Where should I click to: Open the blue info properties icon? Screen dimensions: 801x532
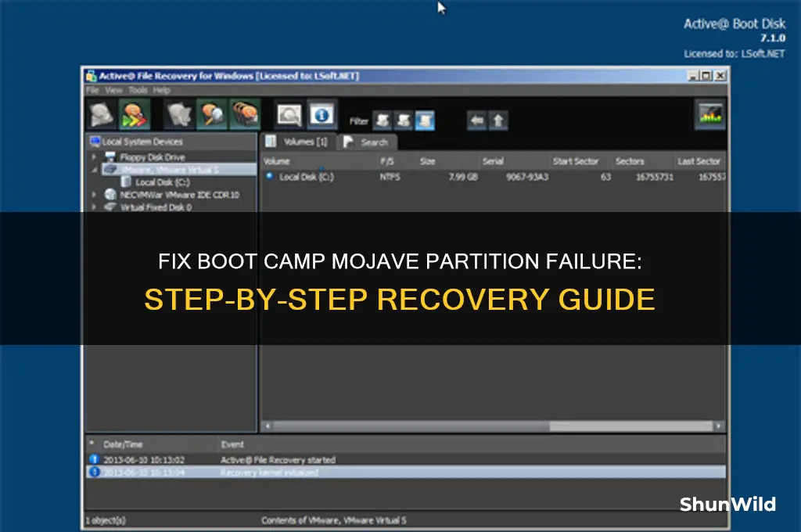tap(321, 114)
